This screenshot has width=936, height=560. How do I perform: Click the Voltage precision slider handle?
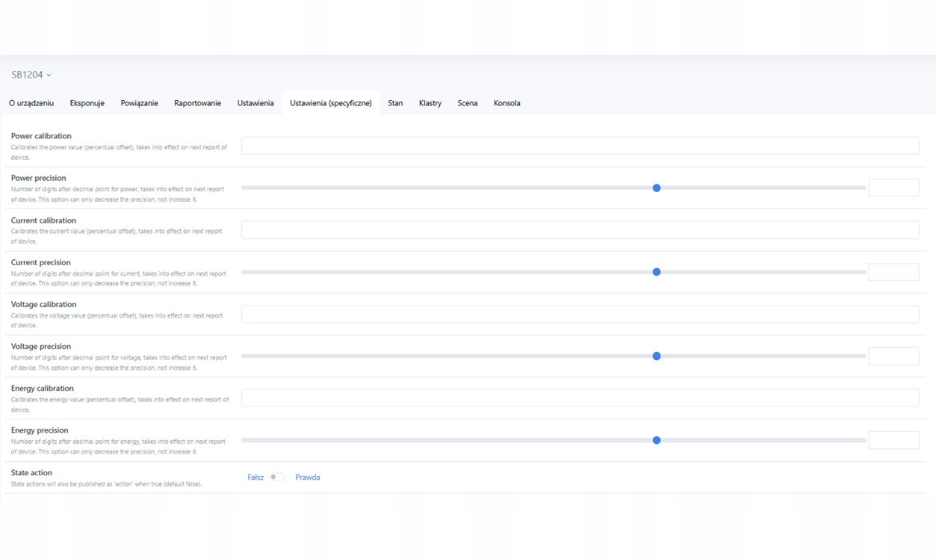[656, 356]
